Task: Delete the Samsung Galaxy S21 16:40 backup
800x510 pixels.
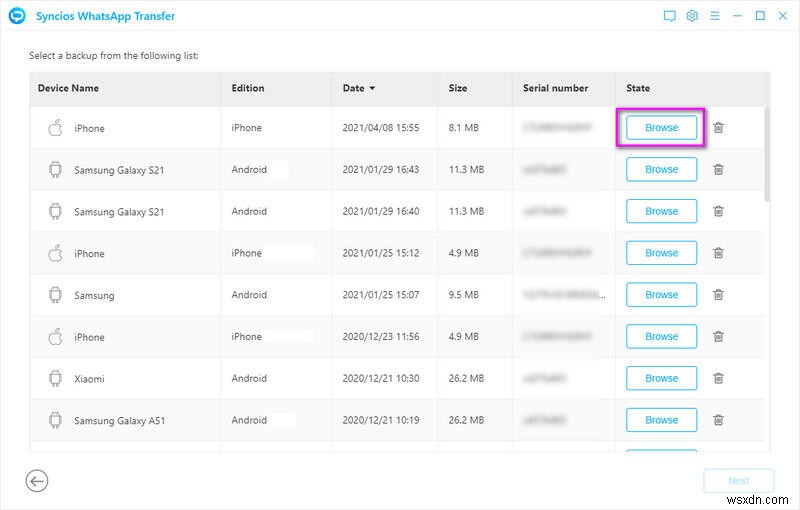Action: tap(718, 211)
